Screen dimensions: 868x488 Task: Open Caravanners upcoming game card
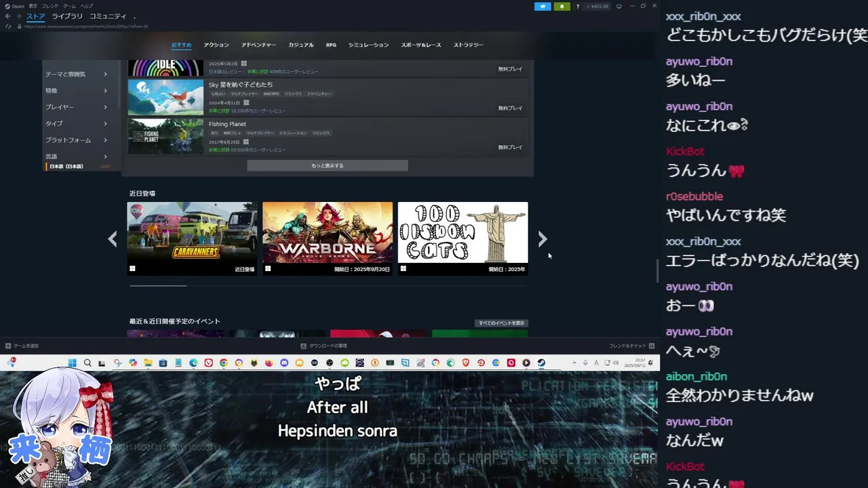coord(192,238)
